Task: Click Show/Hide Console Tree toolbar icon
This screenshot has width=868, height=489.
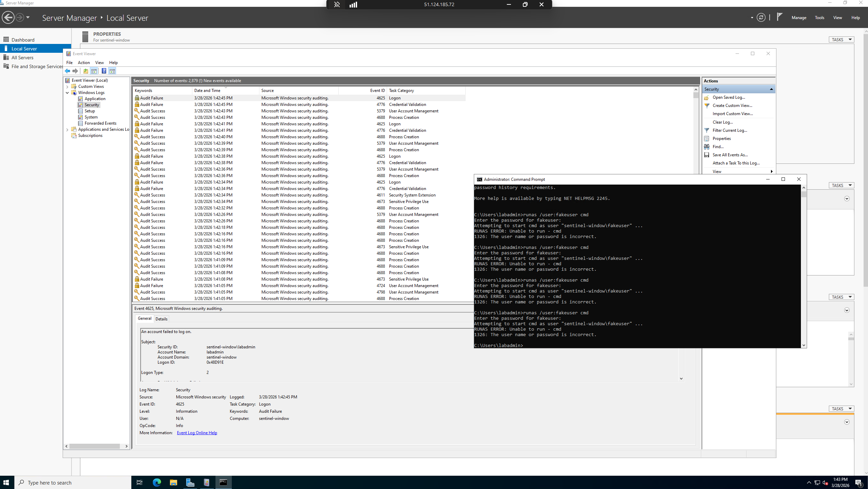Action: 94,71
